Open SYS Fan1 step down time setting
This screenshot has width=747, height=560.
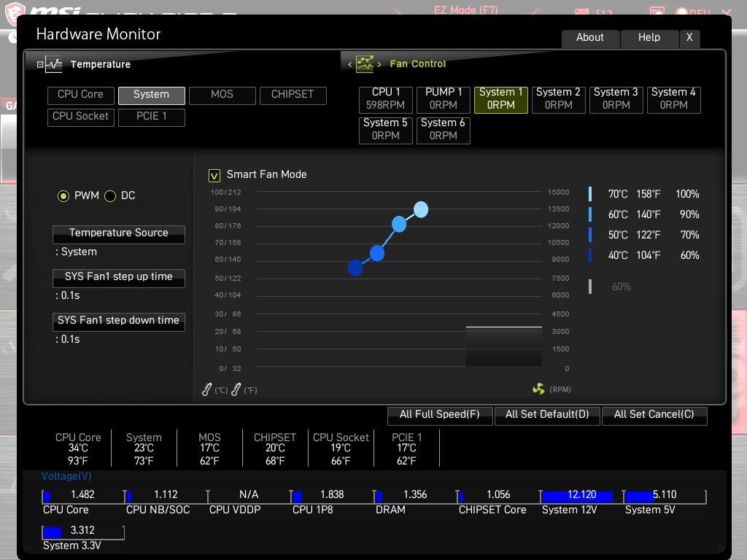point(119,322)
